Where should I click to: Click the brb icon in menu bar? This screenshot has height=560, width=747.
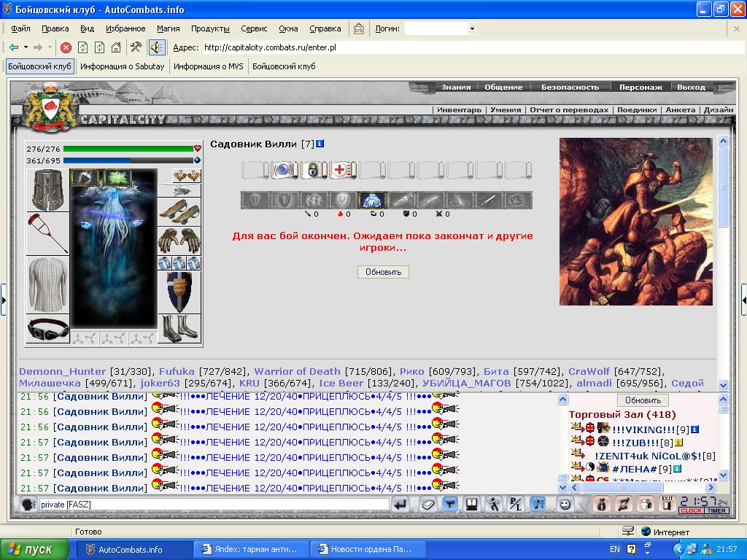click(359, 28)
